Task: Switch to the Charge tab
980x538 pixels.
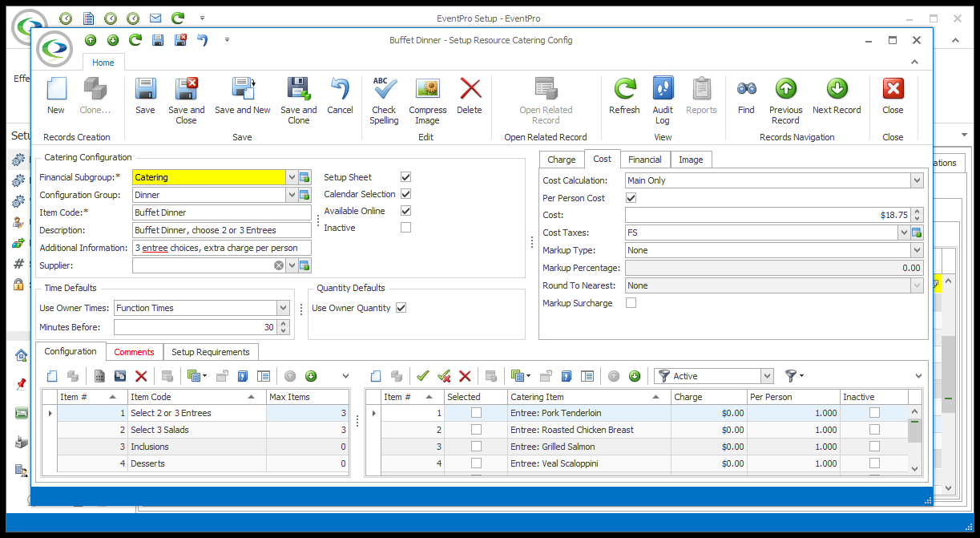Action: click(562, 160)
